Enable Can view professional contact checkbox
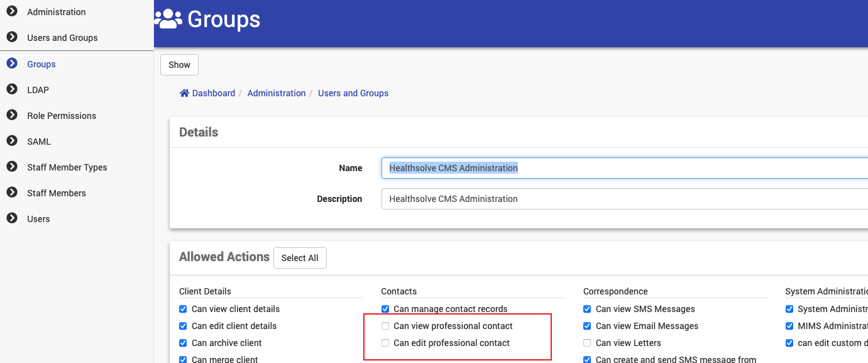Screen dimensions: 868x363 point(385,326)
